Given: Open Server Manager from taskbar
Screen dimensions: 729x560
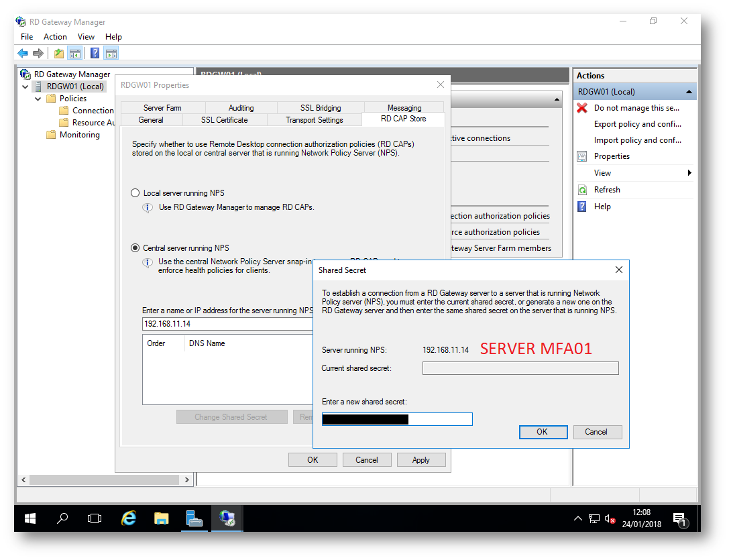Looking at the screenshot, I should click(x=194, y=518).
